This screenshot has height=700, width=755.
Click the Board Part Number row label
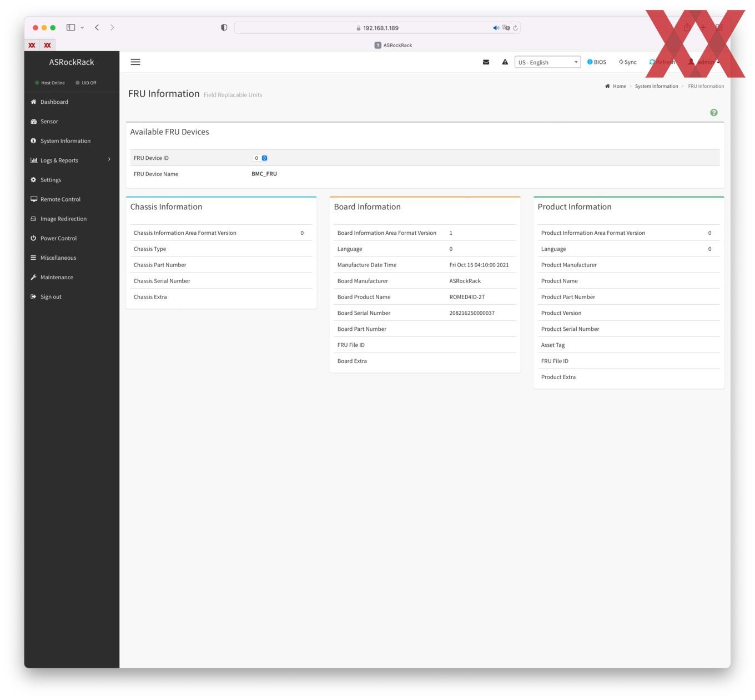362,329
